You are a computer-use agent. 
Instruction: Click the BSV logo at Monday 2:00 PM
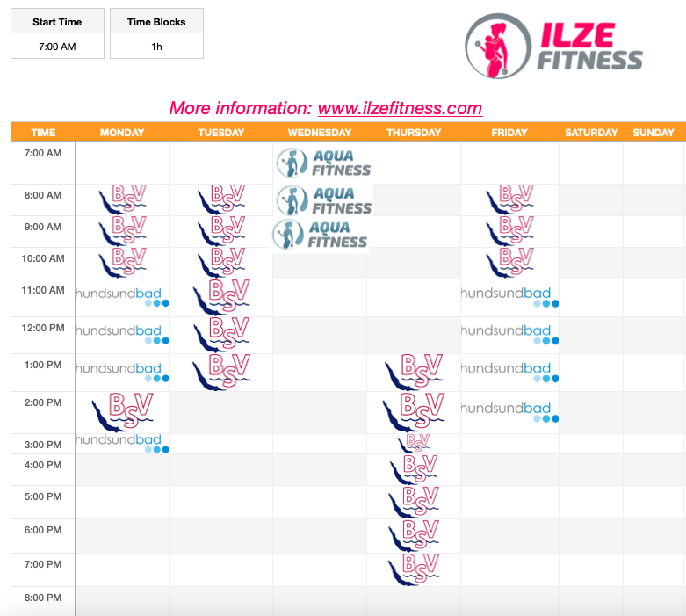(122, 412)
